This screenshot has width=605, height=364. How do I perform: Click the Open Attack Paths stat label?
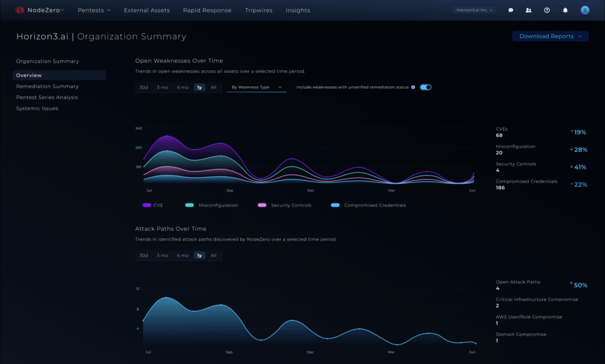tap(518, 282)
